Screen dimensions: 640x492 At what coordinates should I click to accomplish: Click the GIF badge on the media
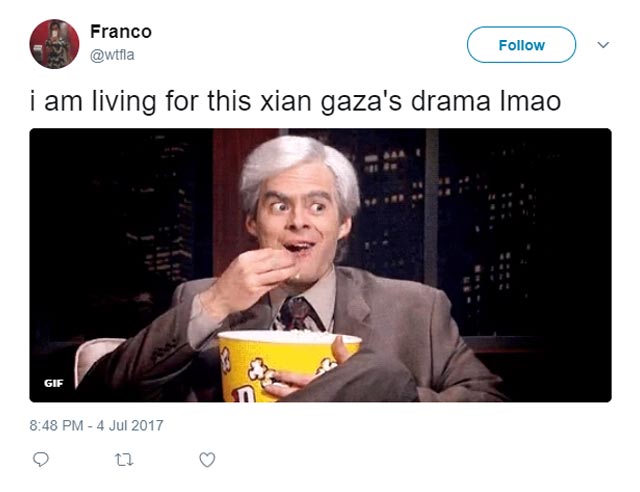[x=53, y=383]
